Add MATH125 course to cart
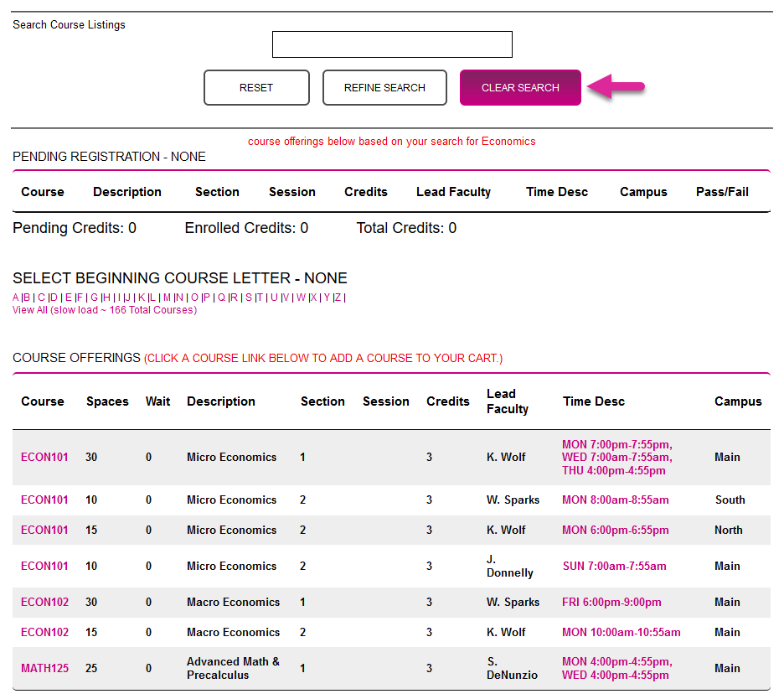The image size is (784, 699). tap(44, 669)
